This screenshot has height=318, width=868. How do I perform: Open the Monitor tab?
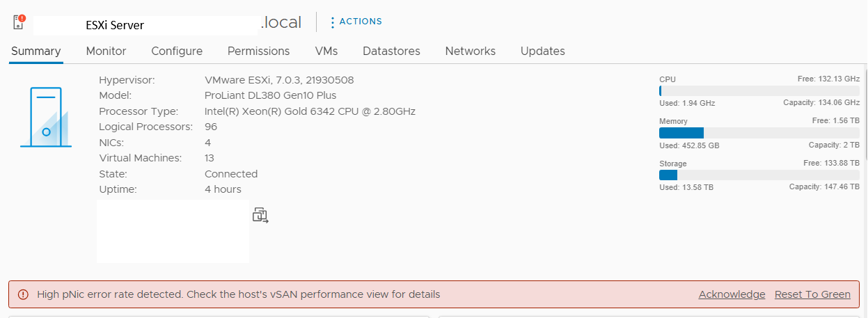coord(106,51)
